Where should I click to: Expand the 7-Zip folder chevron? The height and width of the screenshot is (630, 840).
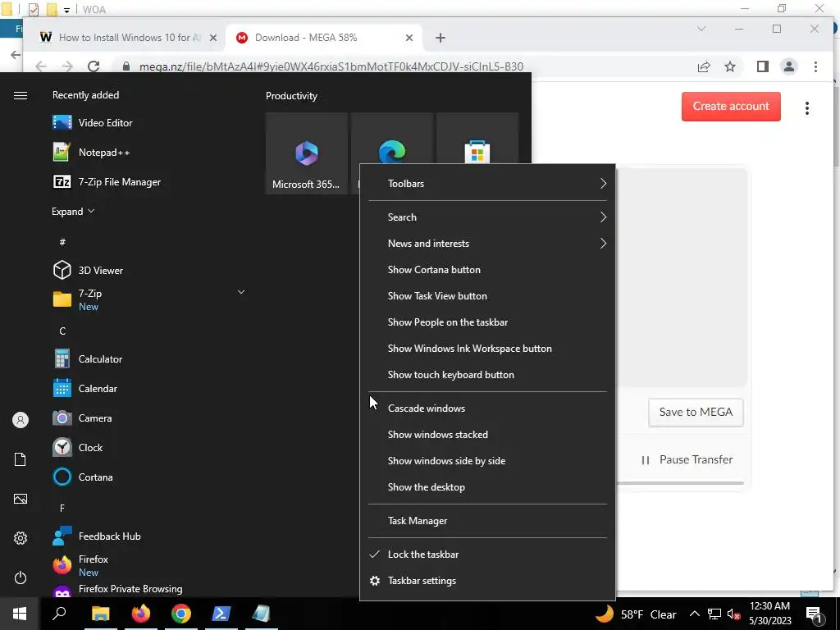point(241,293)
